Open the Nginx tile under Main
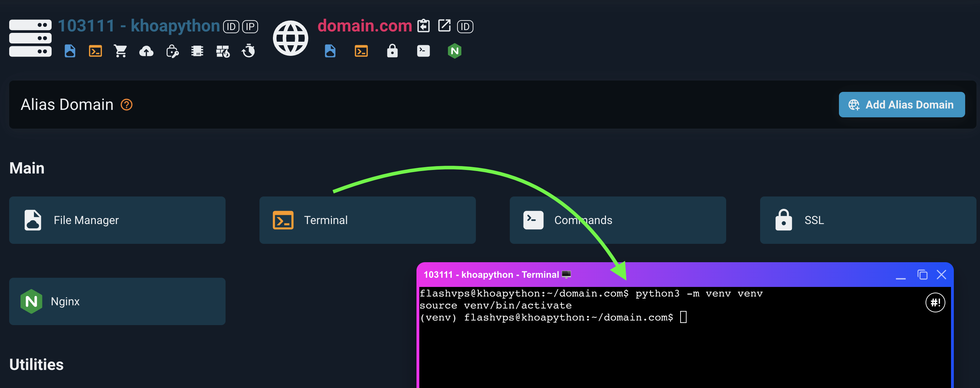 coord(117,301)
